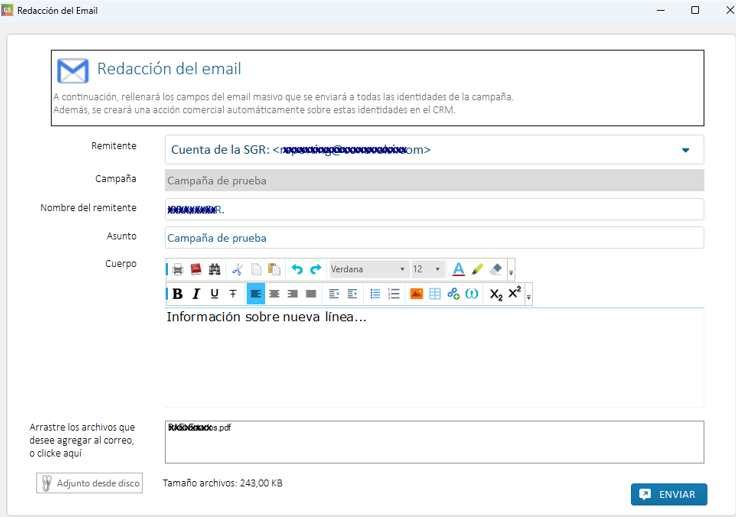This screenshot has height=517, width=736.
Task: Click the ENVIAR button
Action: pyautogui.click(x=668, y=494)
